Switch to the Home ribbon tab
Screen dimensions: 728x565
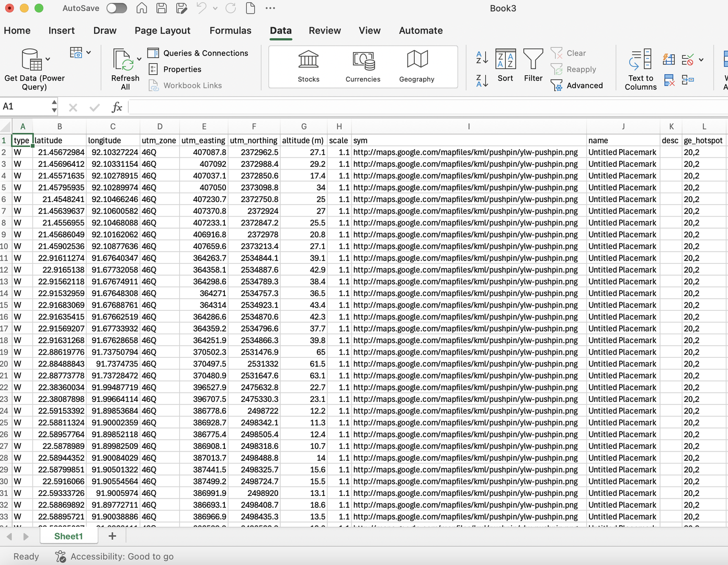[x=17, y=30]
